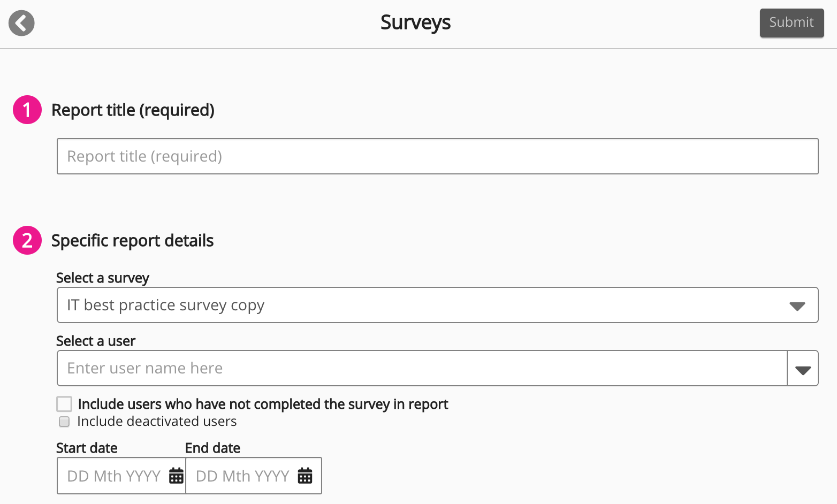This screenshot has width=837, height=504.
Task: Click the End date DD Mth YYYY field
Action: tap(242, 475)
